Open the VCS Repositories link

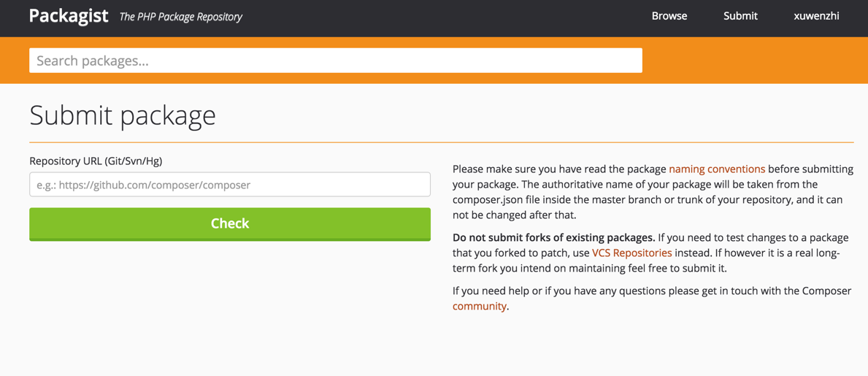coord(631,253)
